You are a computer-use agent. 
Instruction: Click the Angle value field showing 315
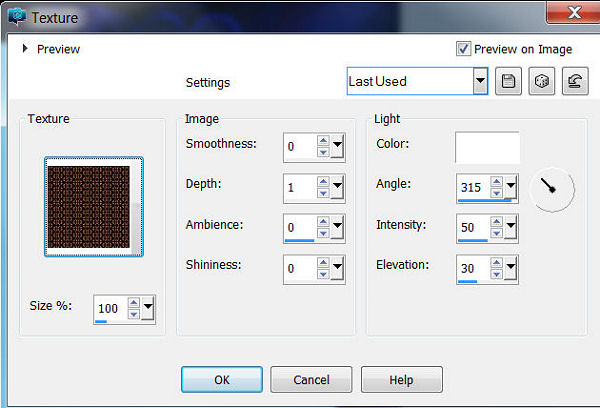click(x=474, y=188)
